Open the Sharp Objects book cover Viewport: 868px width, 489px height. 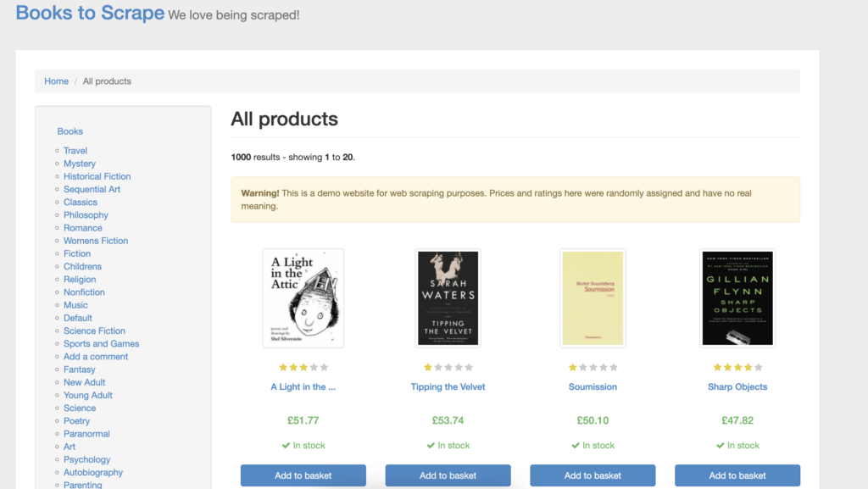[x=737, y=298]
